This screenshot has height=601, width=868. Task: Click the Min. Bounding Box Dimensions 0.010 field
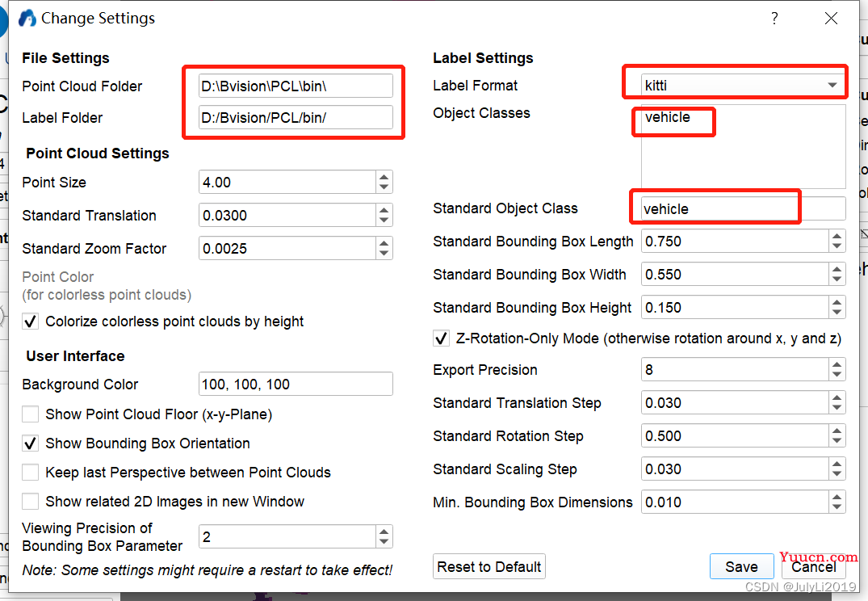pyautogui.click(x=735, y=502)
